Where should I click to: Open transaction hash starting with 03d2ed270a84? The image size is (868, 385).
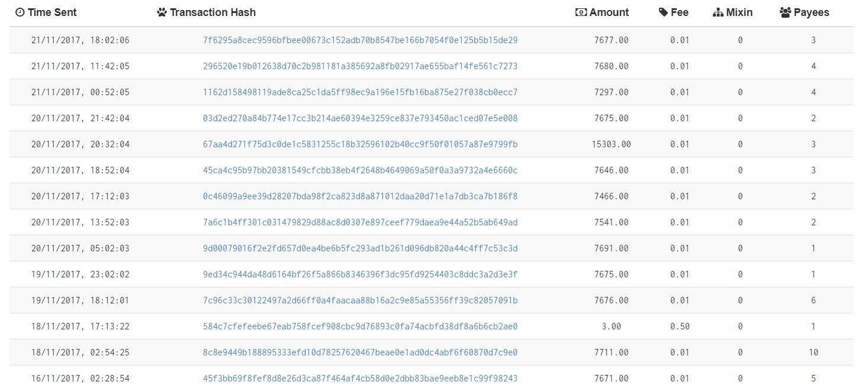click(x=360, y=118)
